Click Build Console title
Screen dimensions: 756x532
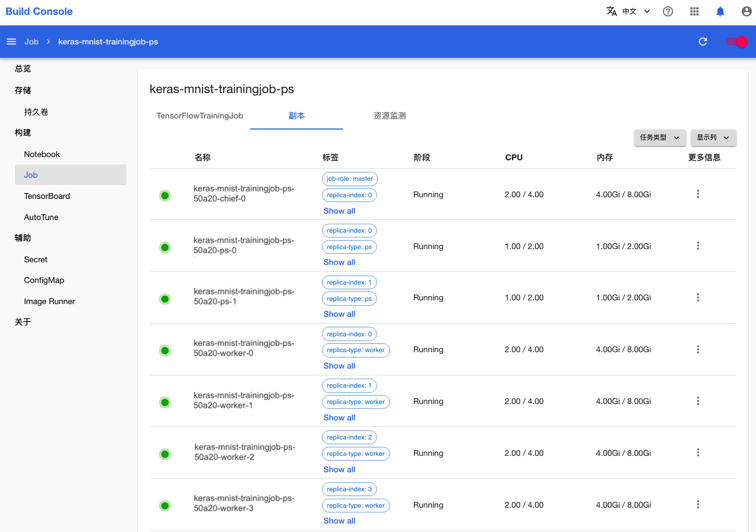[x=39, y=12]
